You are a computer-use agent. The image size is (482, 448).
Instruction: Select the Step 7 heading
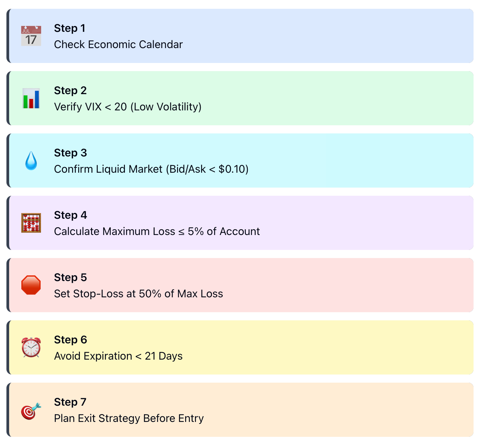[x=70, y=402]
